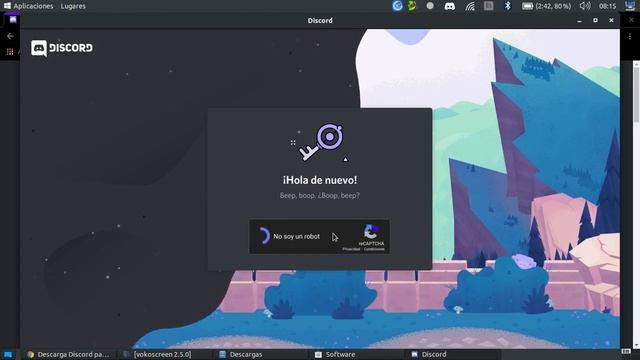The height and width of the screenshot is (360, 640).
Task: Open the user session icon at panel's right end
Action: 631,6
